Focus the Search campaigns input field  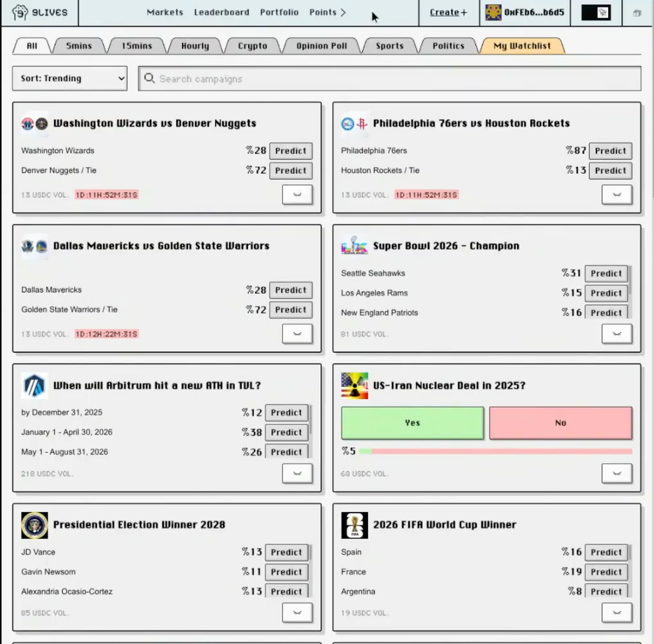click(x=390, y=79)
